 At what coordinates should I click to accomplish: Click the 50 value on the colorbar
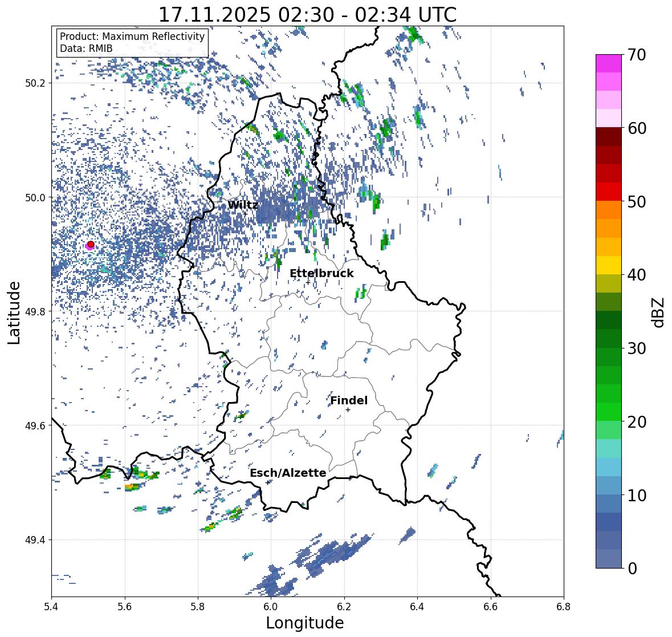637,201
